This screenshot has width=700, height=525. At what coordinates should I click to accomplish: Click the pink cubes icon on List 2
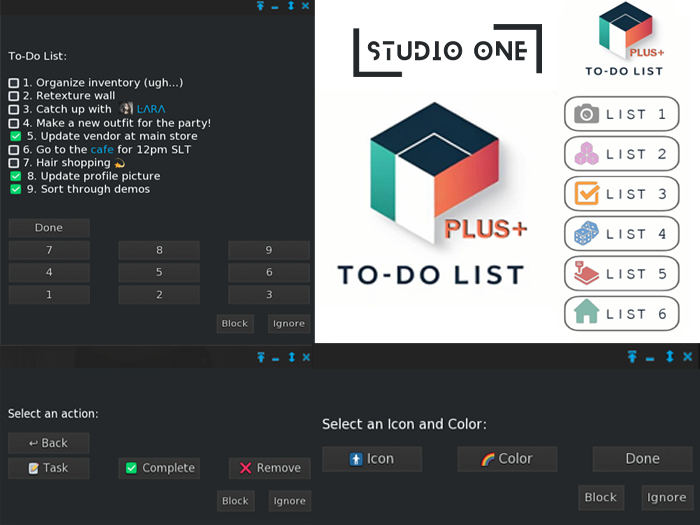[586, 154]
